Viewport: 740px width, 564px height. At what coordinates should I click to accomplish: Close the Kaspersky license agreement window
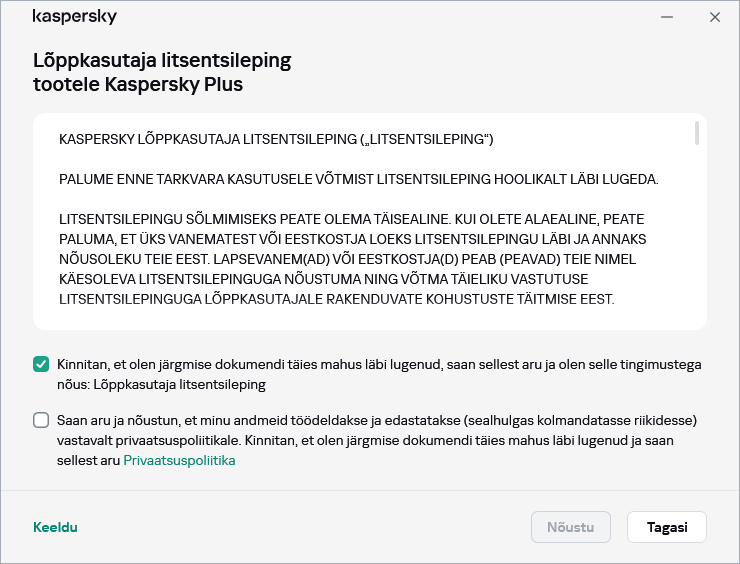714,17
